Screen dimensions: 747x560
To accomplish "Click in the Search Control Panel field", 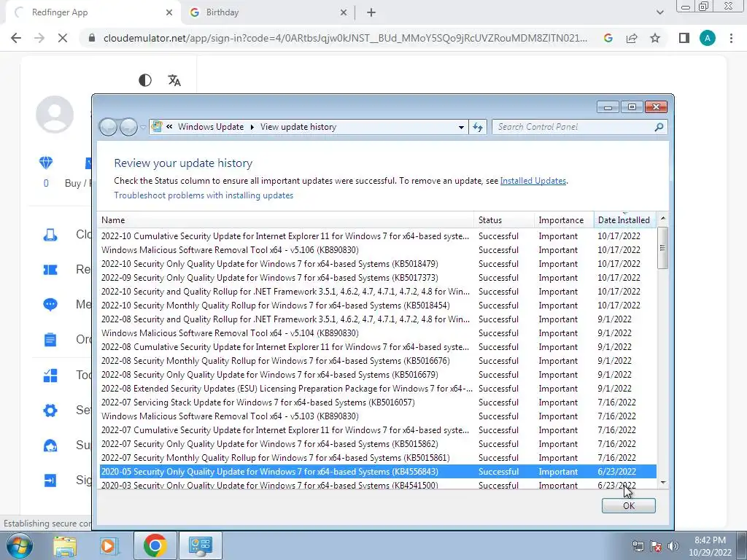I will pyautogui.click(x=572, y=127).
